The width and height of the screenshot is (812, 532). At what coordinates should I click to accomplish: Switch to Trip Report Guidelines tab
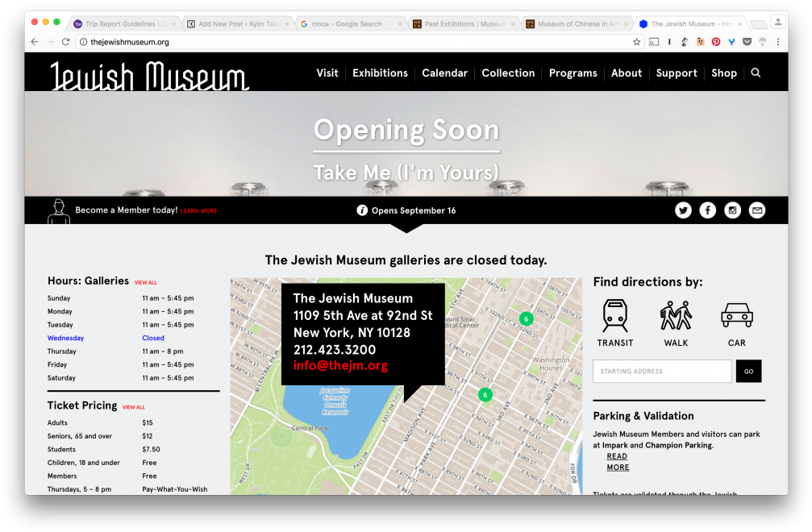click(126, 24)
